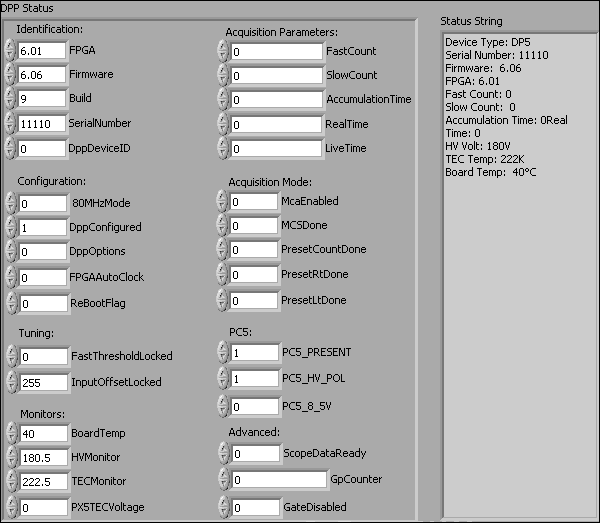This screenshot has width=600, height=523.
Task: Click the stepper for the RealTime field
Action: tap(222, 125)
